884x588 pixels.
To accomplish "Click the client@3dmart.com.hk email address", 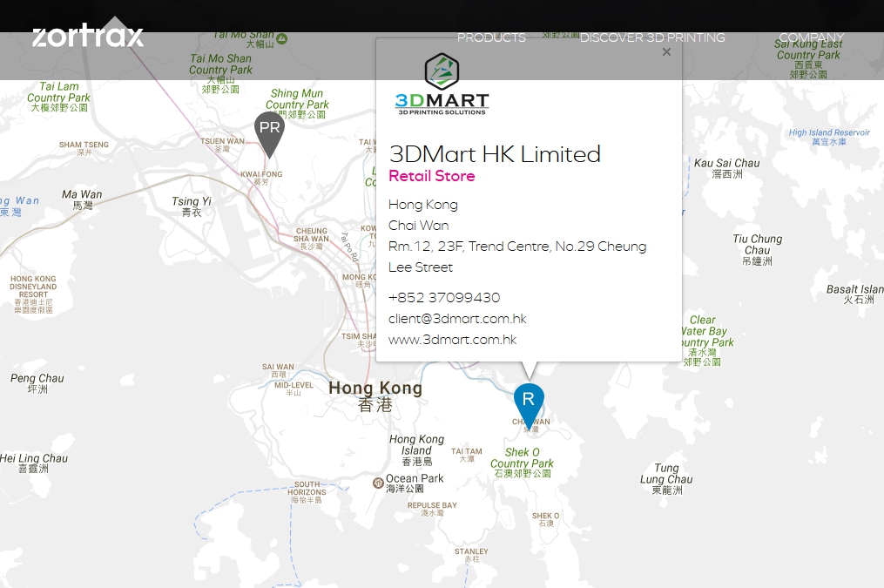I will pos(457,319).
